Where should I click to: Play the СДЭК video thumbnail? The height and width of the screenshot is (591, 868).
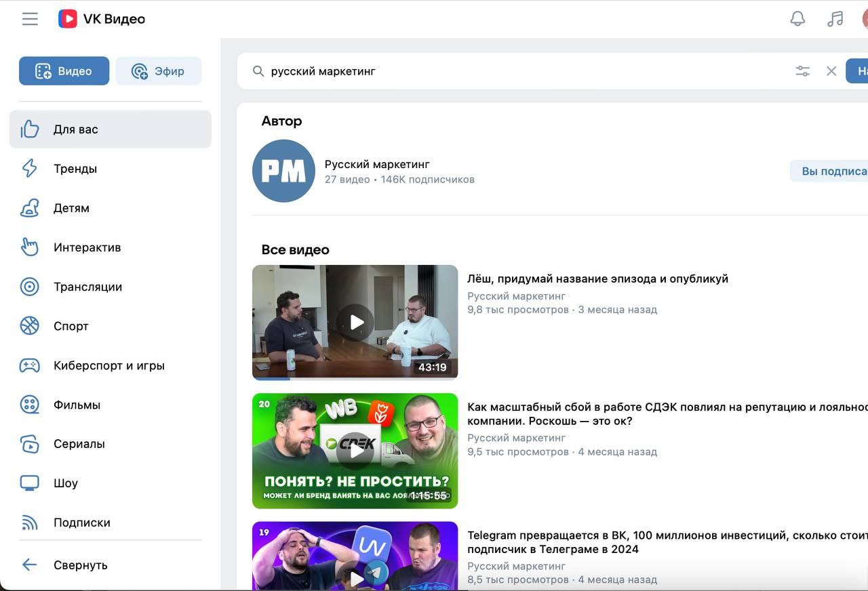tap(355, 451)
